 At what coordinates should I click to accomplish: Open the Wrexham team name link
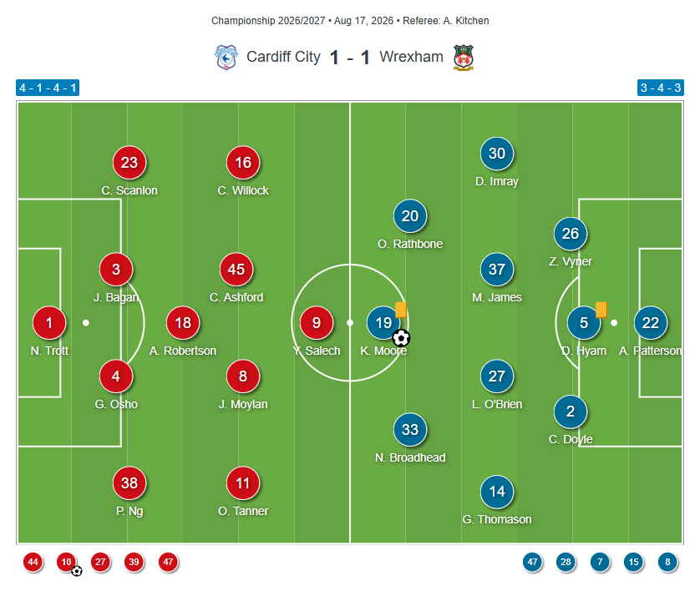point(411,57)
